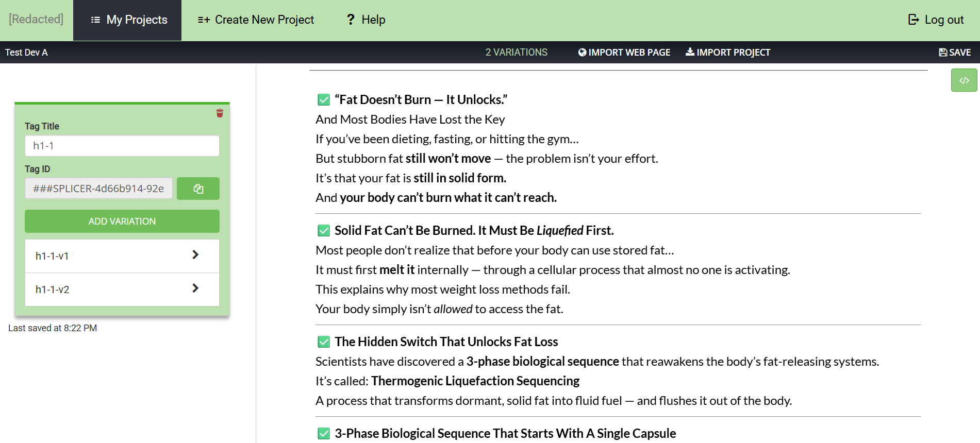980x443 pixels.
Task: Toggle checkbox beside Solid Fat Can’t Be Burned
Action: coord(324,230)
